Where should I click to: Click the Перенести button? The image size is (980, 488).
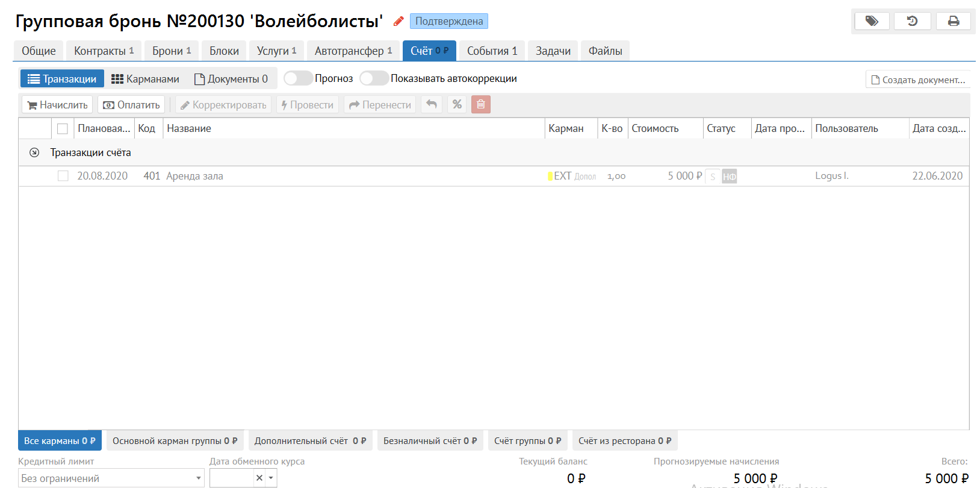380,104
